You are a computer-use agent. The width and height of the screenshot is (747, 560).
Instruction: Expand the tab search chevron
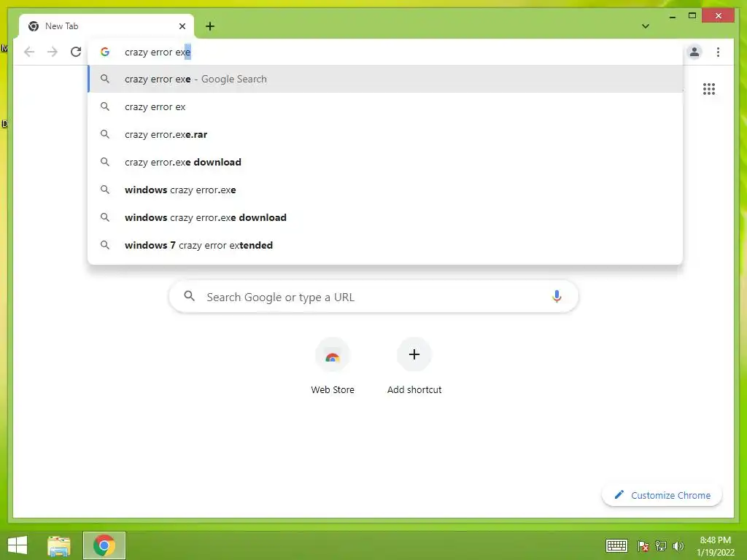pyautogui.click(x=646, y=26)
